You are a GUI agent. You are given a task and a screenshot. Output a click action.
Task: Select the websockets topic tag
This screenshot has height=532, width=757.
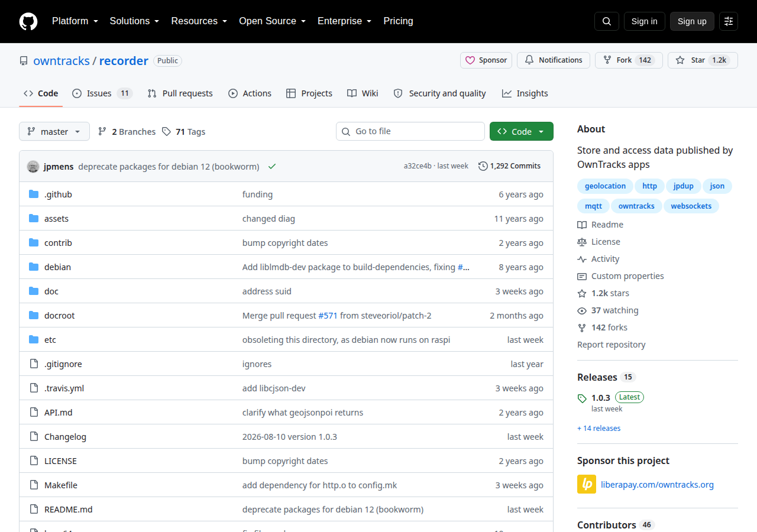pyautogui.click(x=691, y=206)
